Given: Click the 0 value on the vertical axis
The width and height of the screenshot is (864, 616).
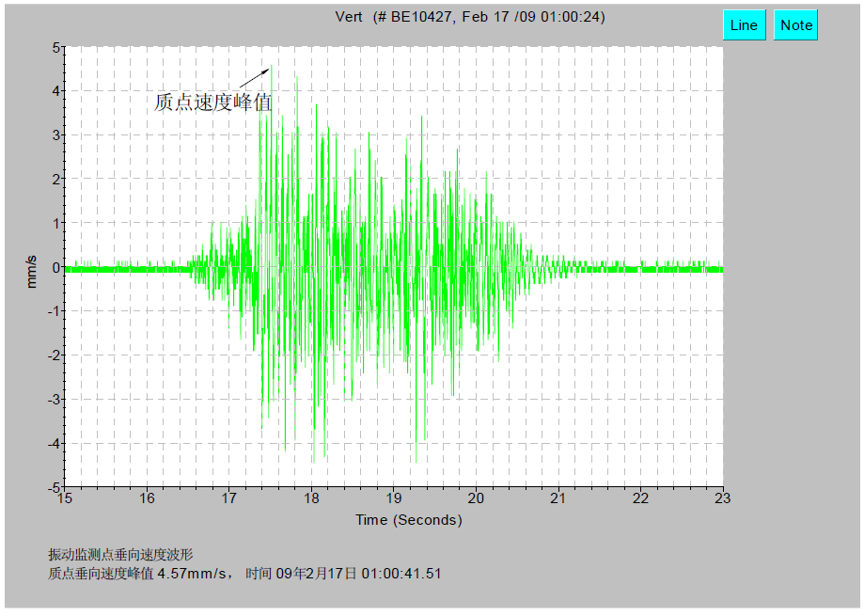Looking at the screenshot, I should coord(56,267).
